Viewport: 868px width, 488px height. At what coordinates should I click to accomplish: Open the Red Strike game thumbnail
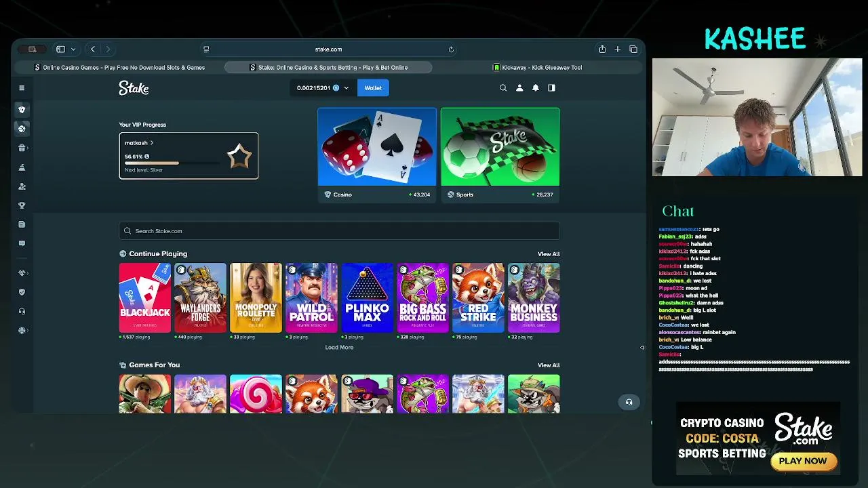[478, 298]
